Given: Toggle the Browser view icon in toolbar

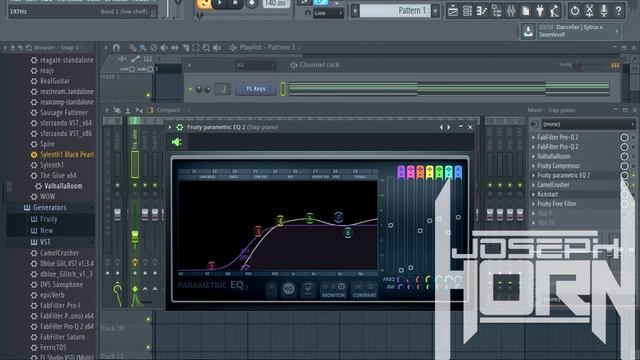Looking at the screenshot, I should (497, 11).
